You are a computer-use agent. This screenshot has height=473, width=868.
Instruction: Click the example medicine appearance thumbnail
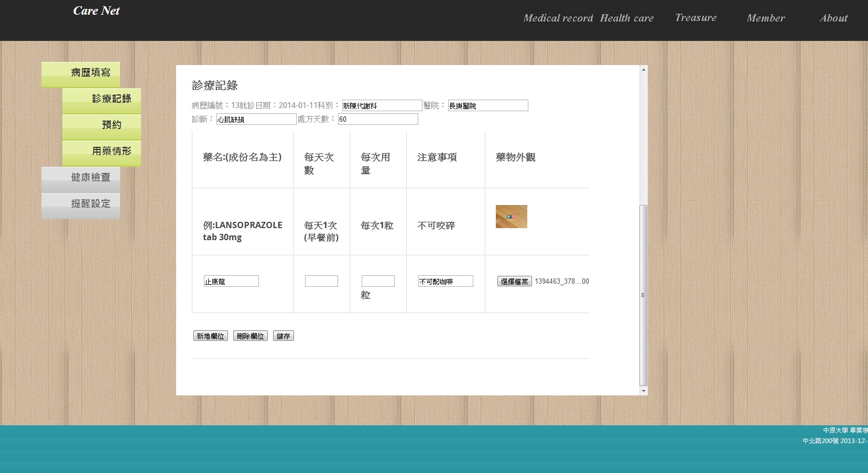point(511,217)
